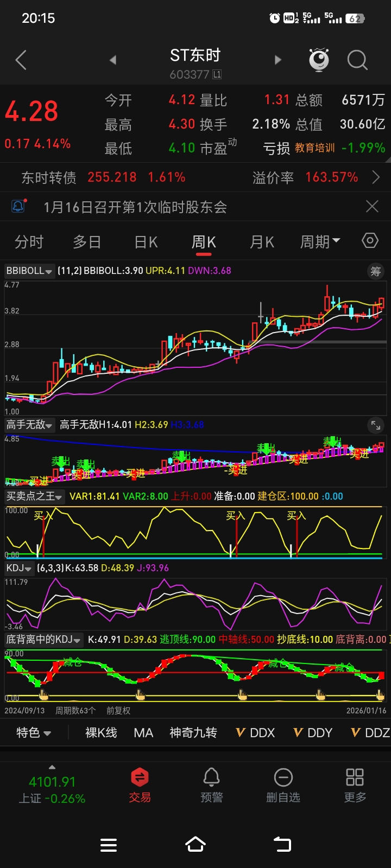The height and width of the screenshot is (868, 391).
Task: Switch to 月K tab
Action: pyautogui.click(x=262, y=242)
